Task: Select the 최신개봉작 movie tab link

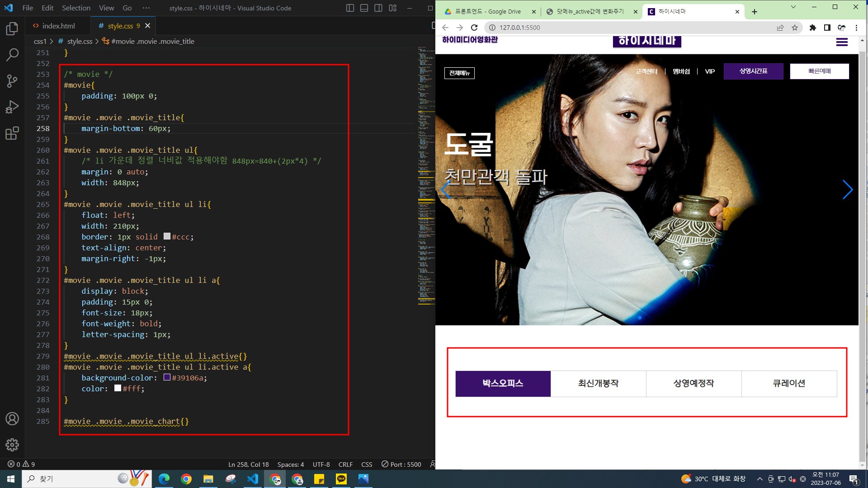Action: click(x=598, y=384)
